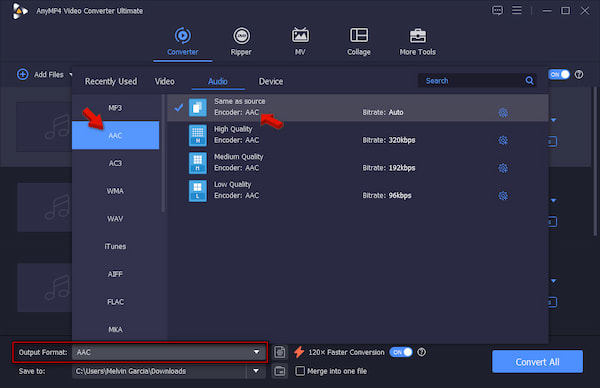
Task: Select the second audio file thumbnail
Action: pos(44,207)
